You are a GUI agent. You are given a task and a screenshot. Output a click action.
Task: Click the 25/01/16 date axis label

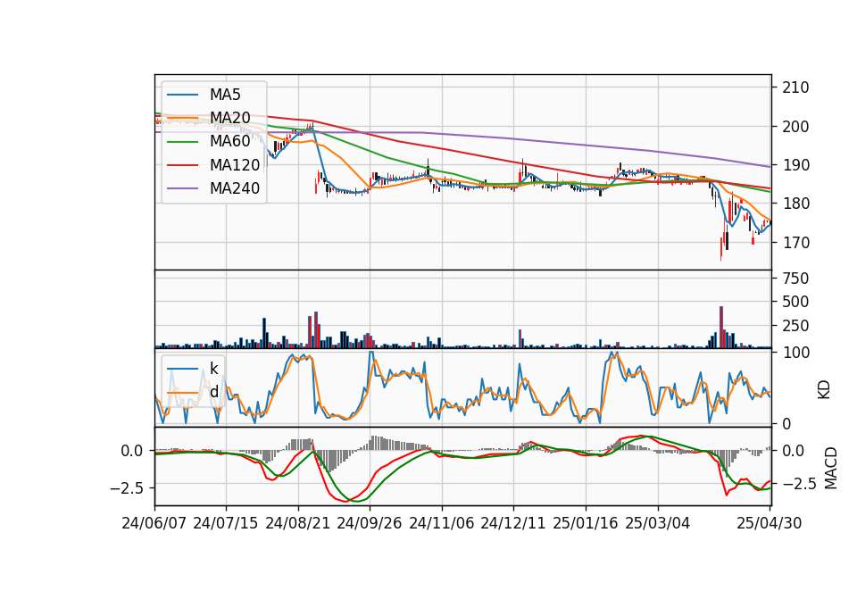(x=586, y=523)
